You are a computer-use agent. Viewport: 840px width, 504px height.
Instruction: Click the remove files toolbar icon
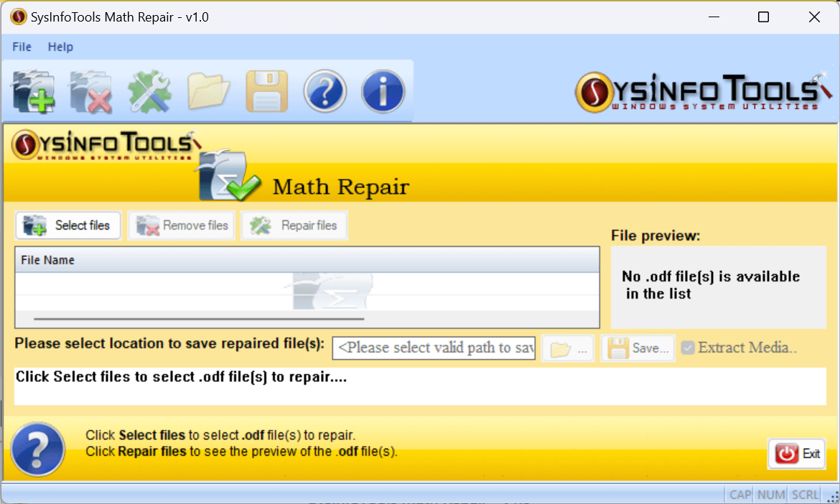click(91, 92)
